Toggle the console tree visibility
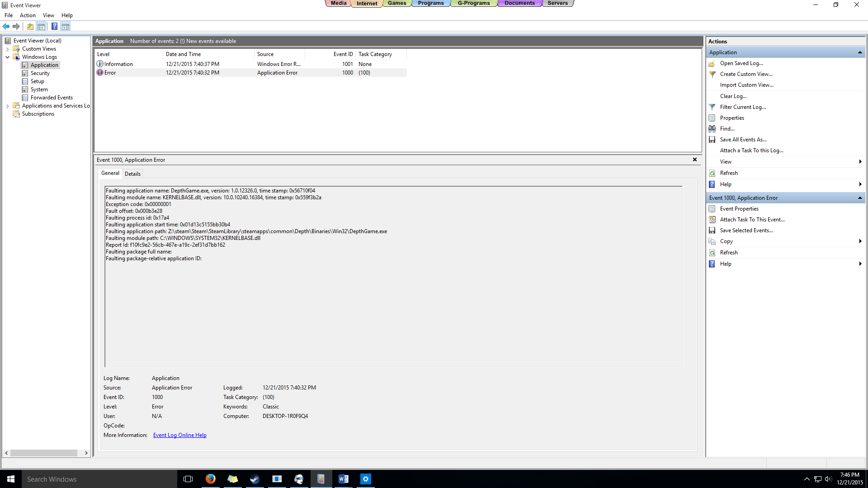This screenshot has height=488, width=868. click(41, 26)
